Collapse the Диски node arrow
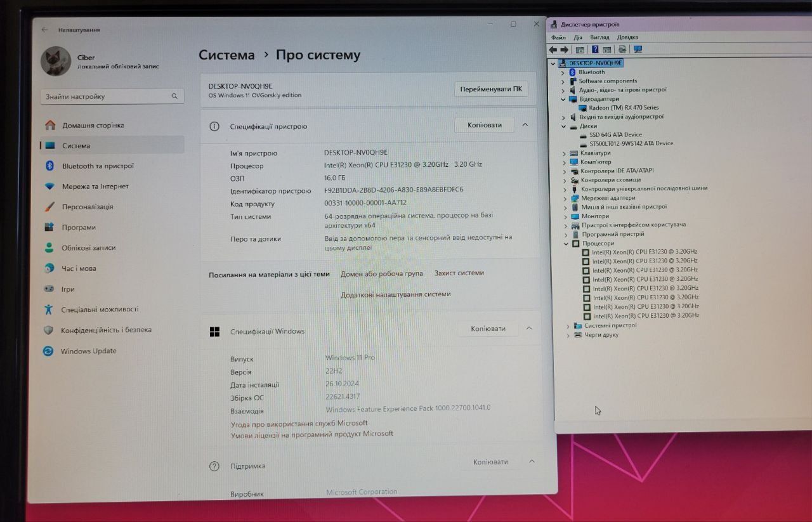 coord(563,126)
